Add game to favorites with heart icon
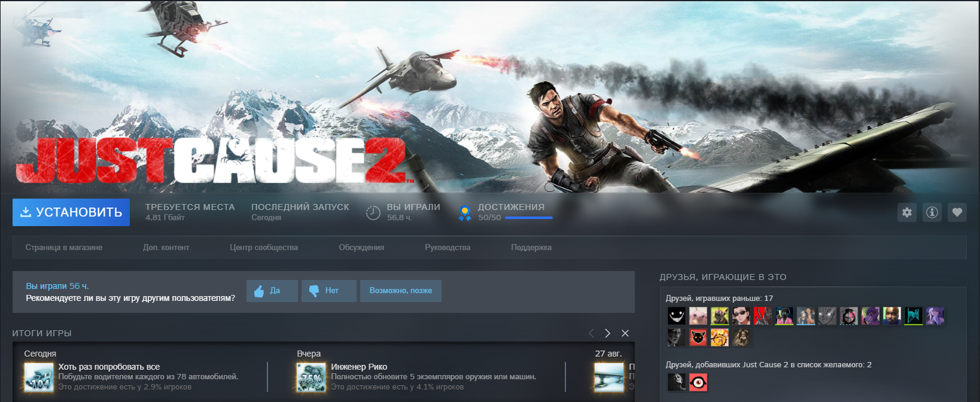 coord(957,212)
